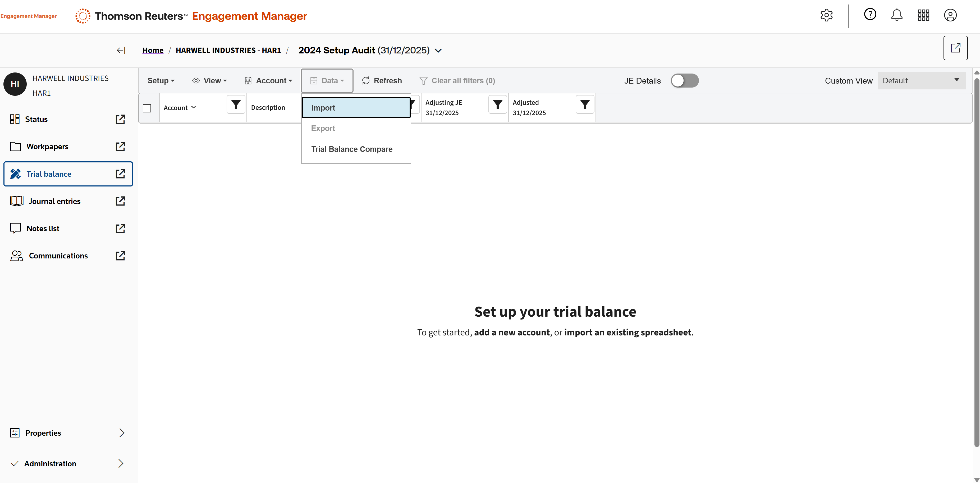Go to the Home breadcrumb link

153,50
